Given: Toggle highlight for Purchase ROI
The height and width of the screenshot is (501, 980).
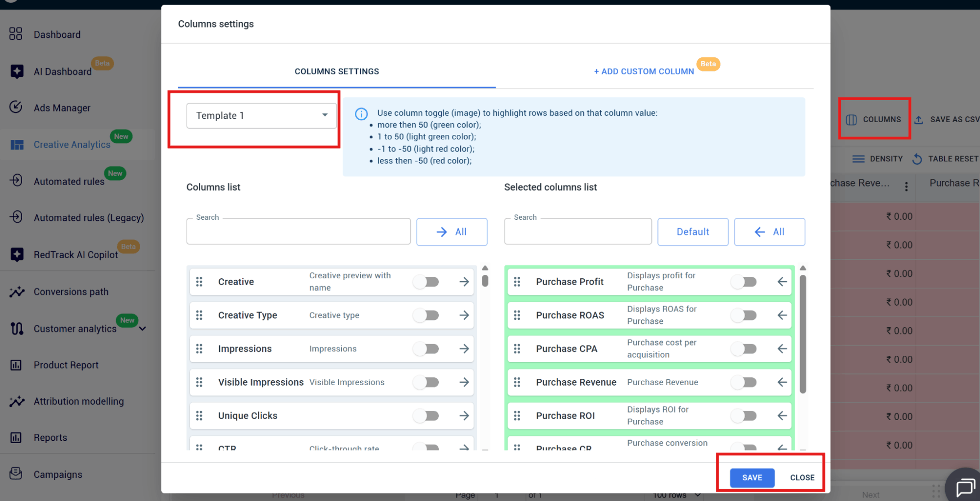Looking at the screenshot, I should coord(744,416).
